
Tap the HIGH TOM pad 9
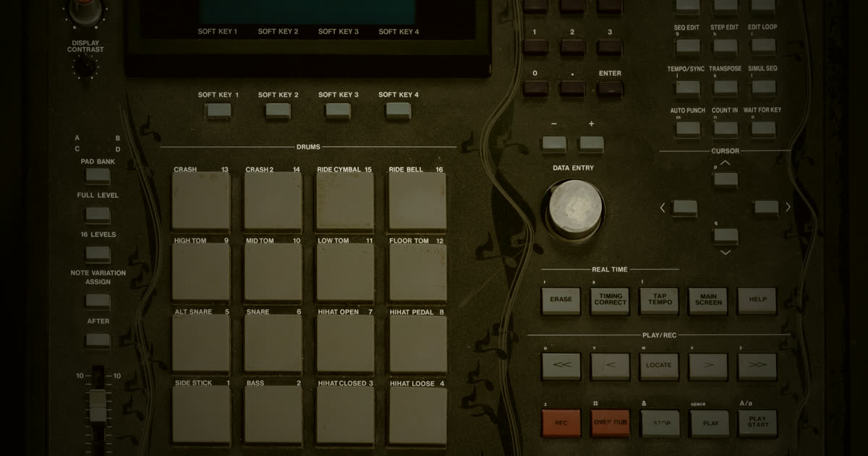[x=201, y=273]
